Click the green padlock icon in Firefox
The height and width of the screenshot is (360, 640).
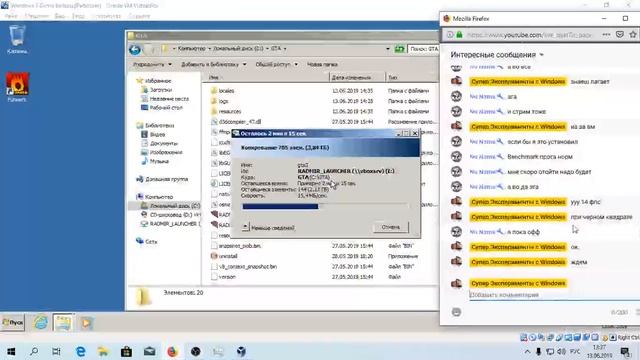[x=459, y=35]
